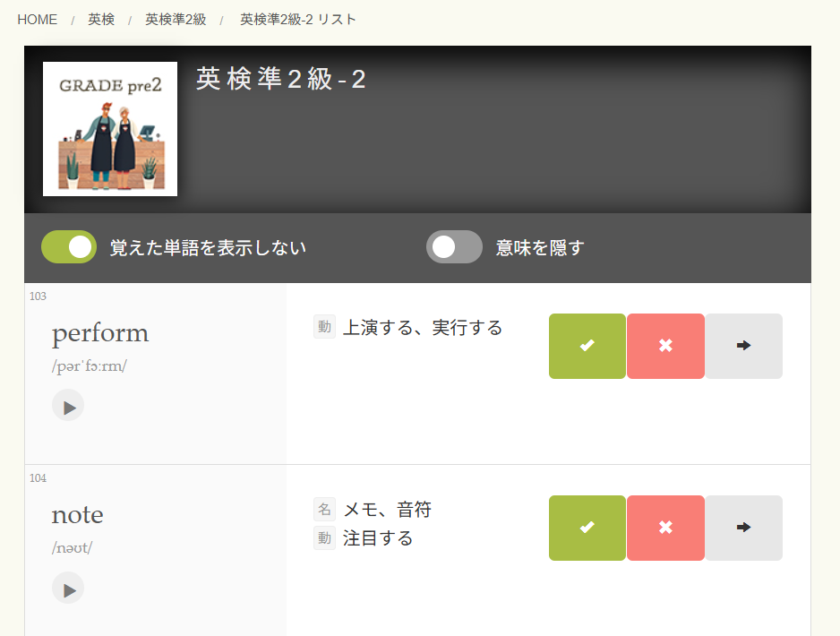Play audio pronunciation for note

coord(68,588)
